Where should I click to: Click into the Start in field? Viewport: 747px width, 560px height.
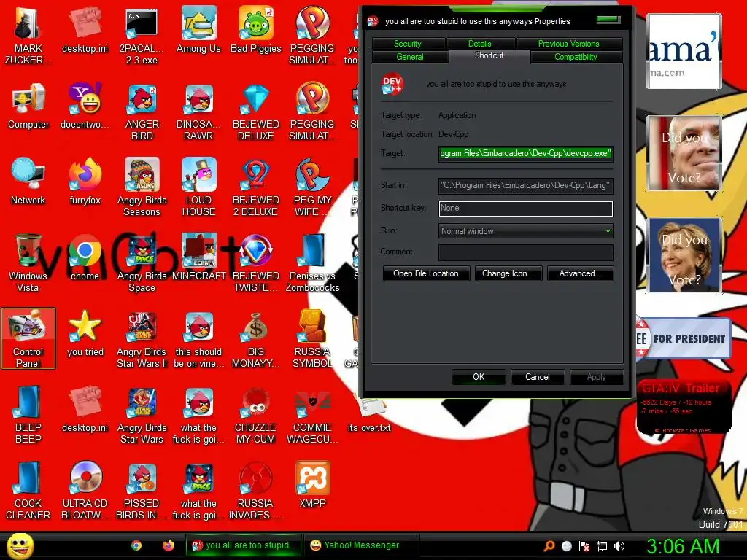[x=525, y=185]
